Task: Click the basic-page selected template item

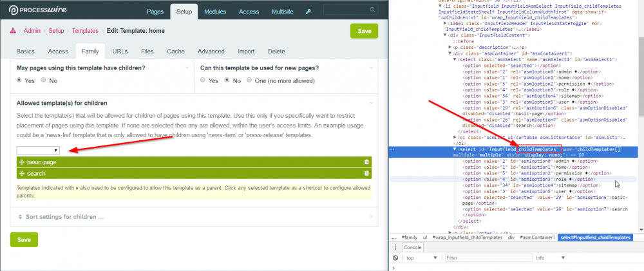Action: pos(194,162)
